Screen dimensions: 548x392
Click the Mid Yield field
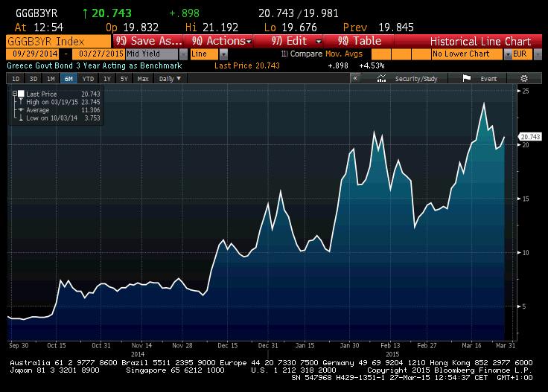[152, 54]
